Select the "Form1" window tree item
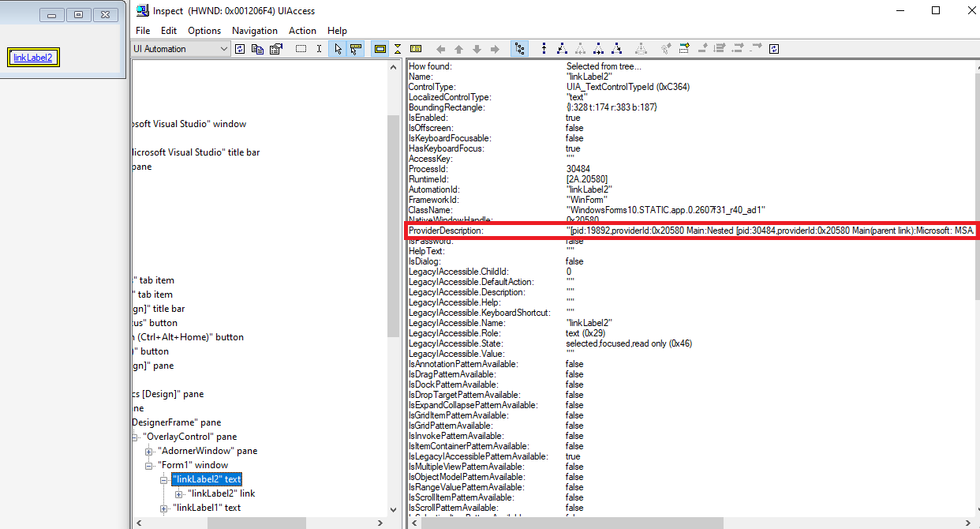This screenshot has width=980, height=529. click(x=193, y=465)
